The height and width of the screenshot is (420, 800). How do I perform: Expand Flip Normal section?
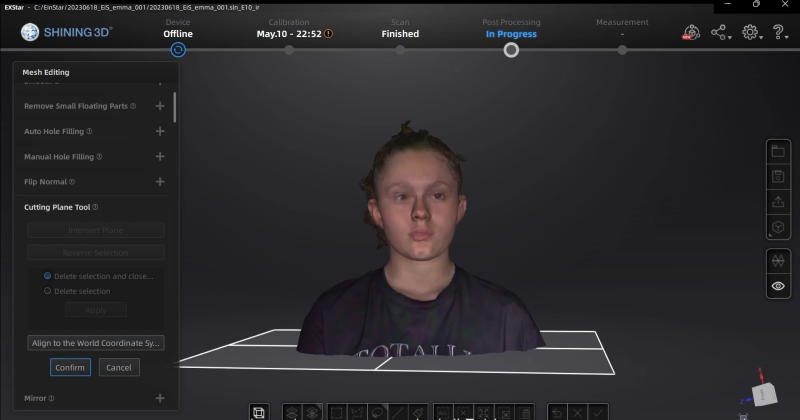[x=160, y=182]
